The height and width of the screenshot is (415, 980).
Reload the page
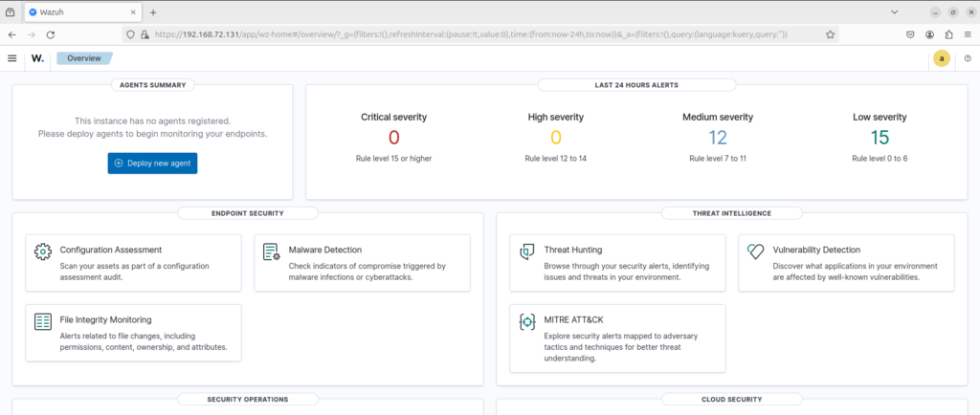(x=51, y=35)
